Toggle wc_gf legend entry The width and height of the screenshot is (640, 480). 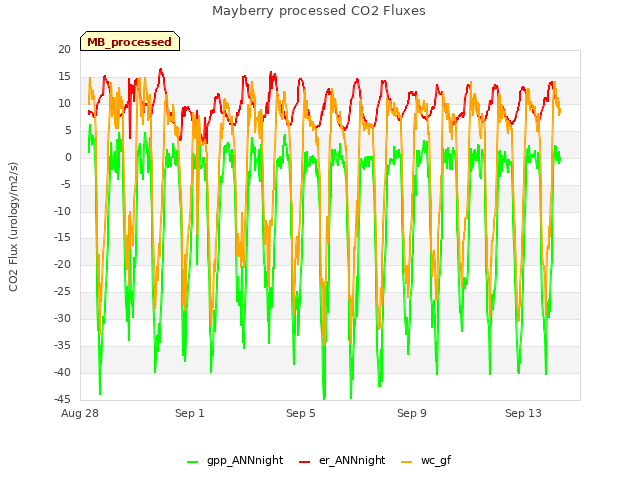coord(426,460)
